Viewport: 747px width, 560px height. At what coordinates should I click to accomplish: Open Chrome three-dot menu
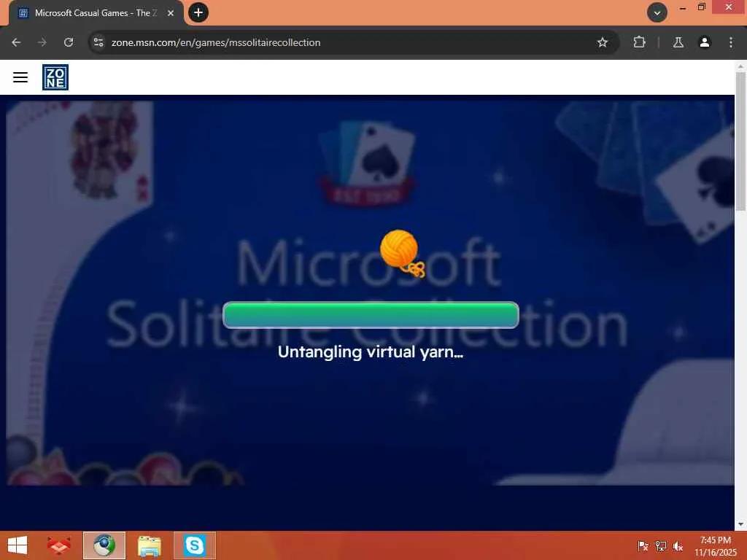[x=731, y=42]
